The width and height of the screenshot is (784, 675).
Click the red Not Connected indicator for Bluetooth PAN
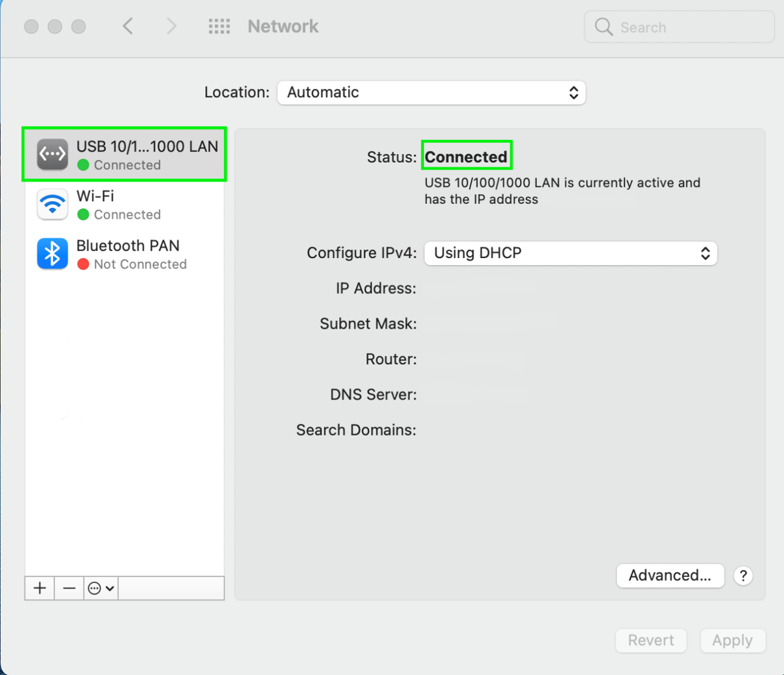point(84,264)
